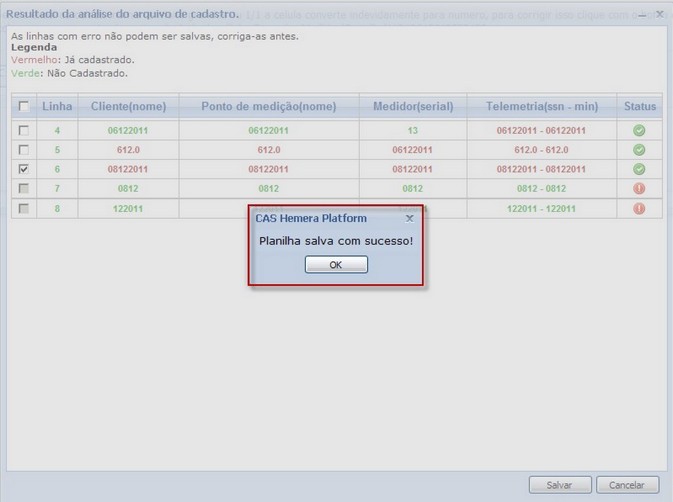Close the Resultado da análise window
Viewport: 673px width, 502px height.
pos(659,14)
